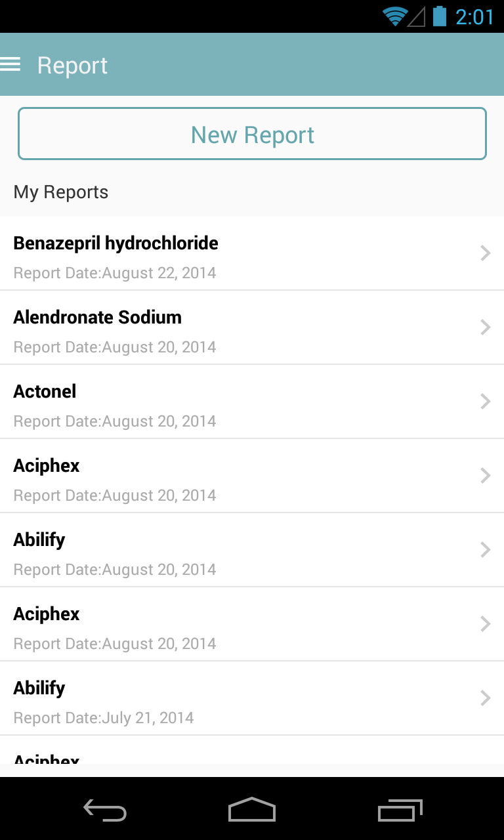This screenshot has height=840, width=504.
Task: Open Abilify report dated July 21, 2014
Action: [197, 699]
